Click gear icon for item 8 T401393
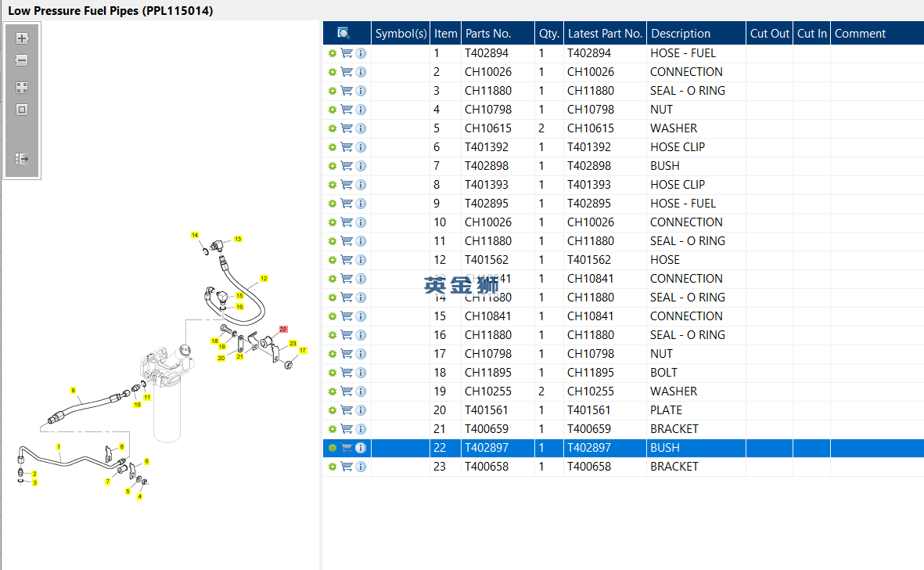This screenshot has height=570, width=924. click(x=333, y=185)
